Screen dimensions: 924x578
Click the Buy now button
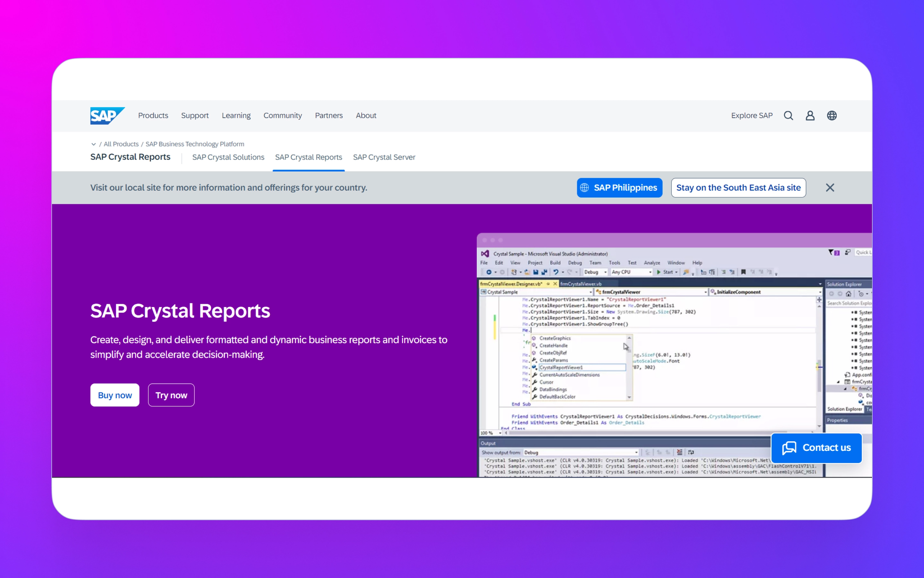tap(115, 395)
